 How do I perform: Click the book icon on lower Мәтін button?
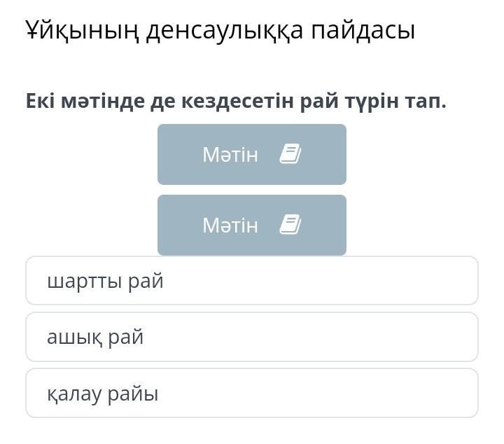coord(290,224)
